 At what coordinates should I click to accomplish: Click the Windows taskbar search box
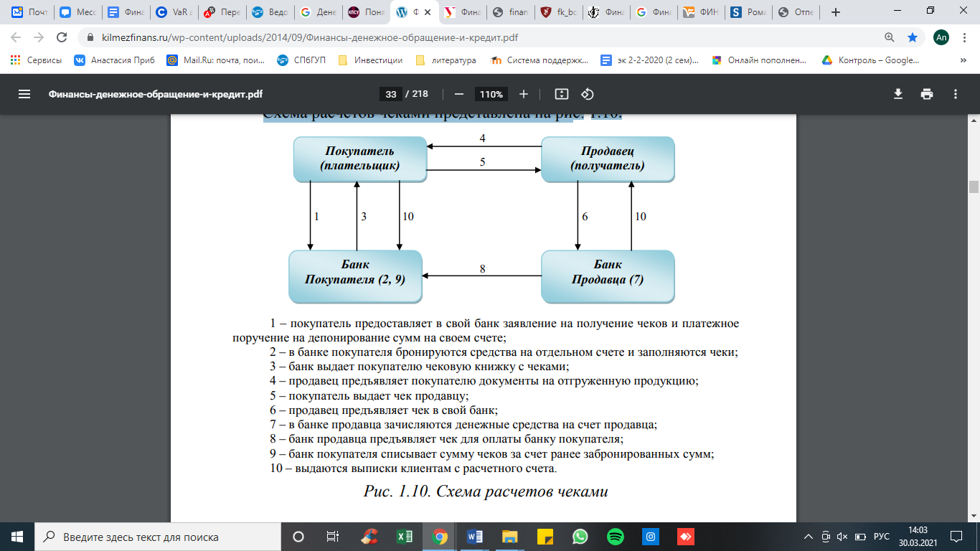point(158,537)
